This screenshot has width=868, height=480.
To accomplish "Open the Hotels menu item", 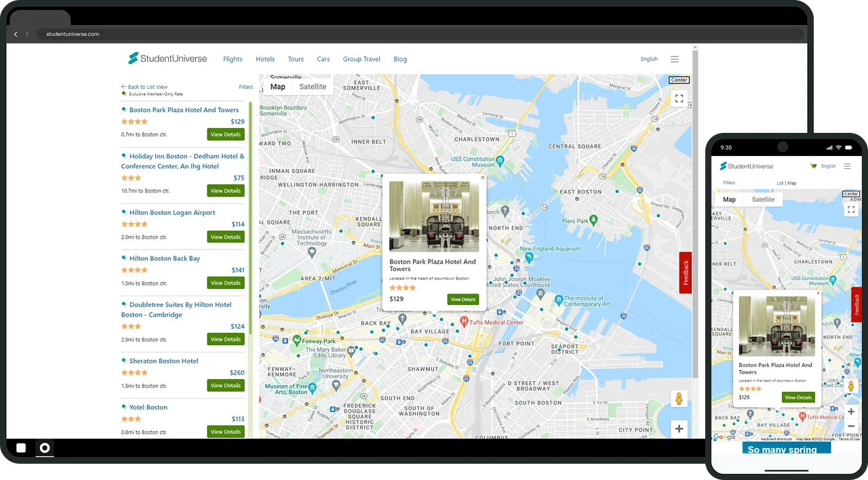I will point(265,59).
